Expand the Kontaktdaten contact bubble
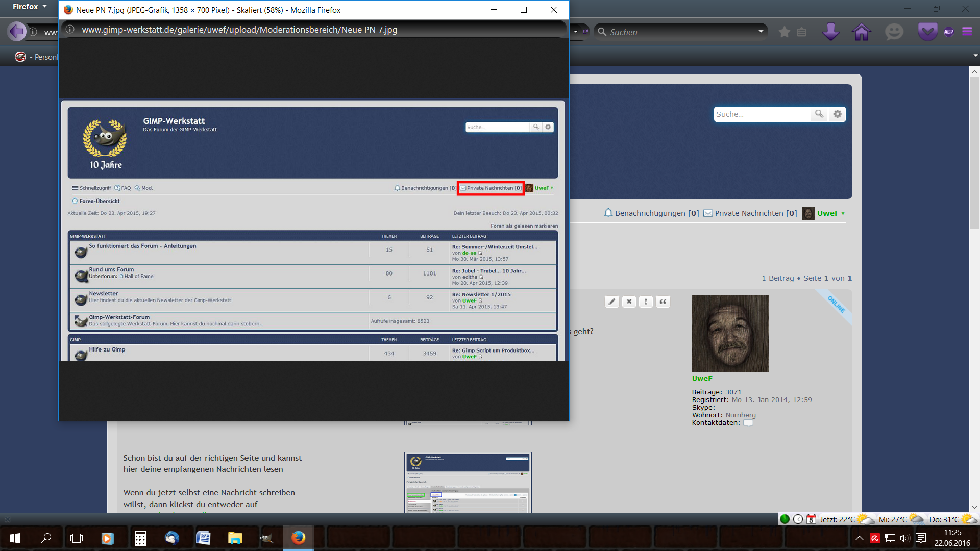 tap(748, 423)
